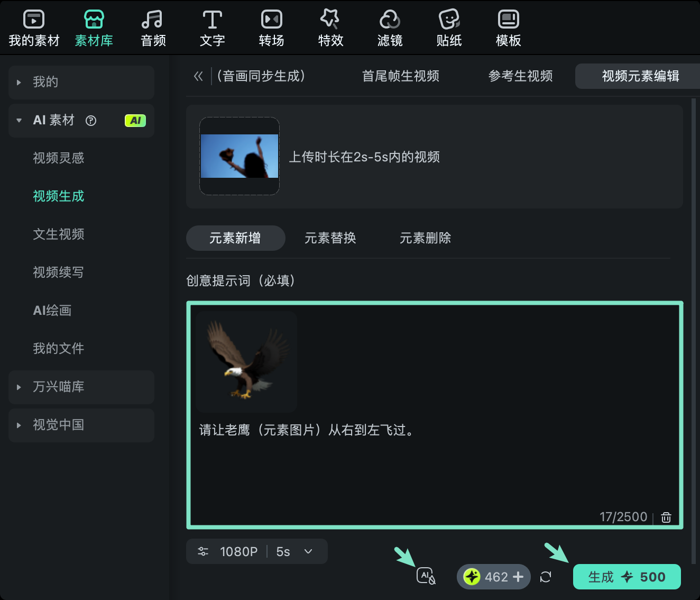Viewport: 700px width, 600px height.
Task: Select the 元素删除 mode
Action: pyautogui.click(x=425, y=238)
